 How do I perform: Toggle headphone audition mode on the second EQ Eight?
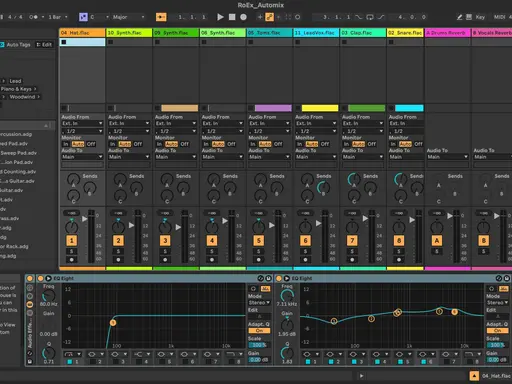(492, 289)
